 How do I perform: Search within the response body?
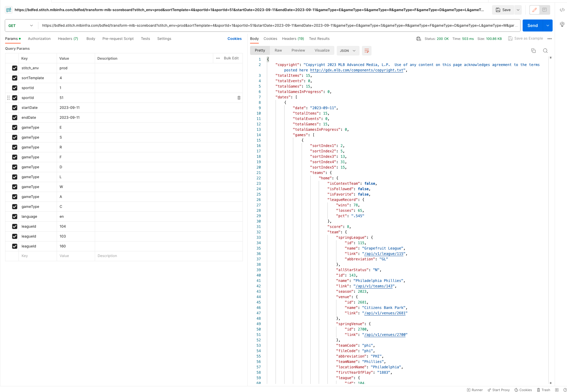pos(545,51)
